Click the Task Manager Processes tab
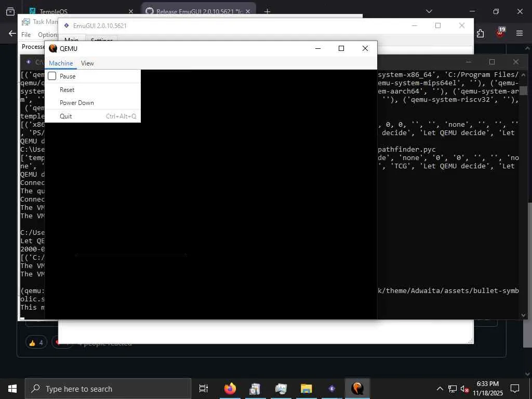Screen dimensions: 532x399 click(x=33, y=46)
